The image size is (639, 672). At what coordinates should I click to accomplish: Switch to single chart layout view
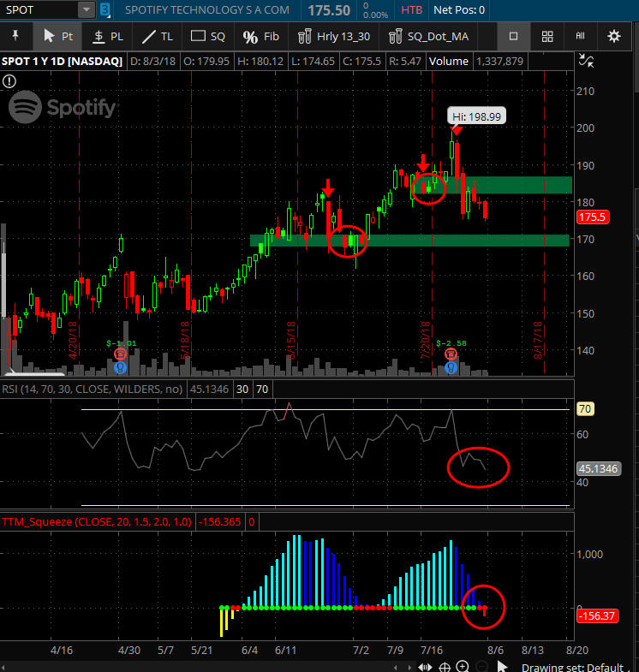click(513, 37)
